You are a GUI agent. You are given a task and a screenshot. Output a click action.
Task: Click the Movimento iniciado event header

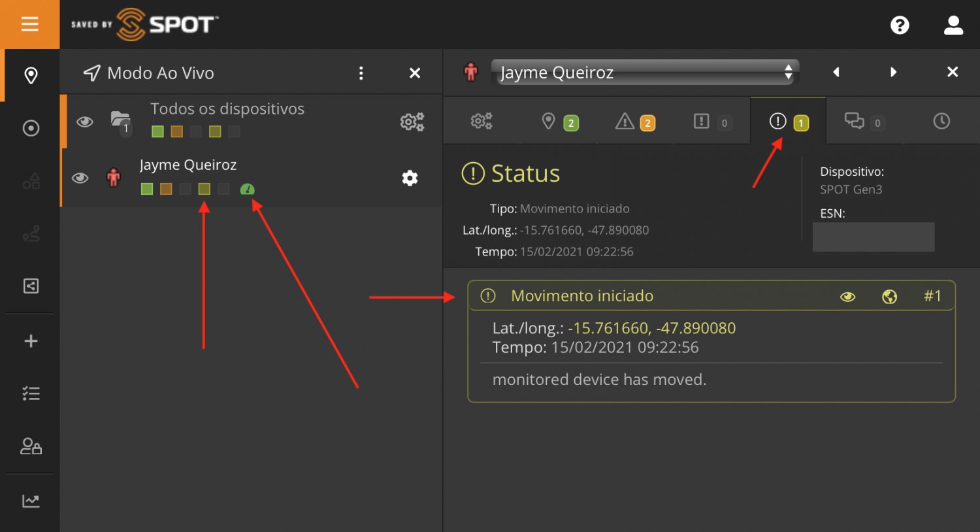coord(581,296)
